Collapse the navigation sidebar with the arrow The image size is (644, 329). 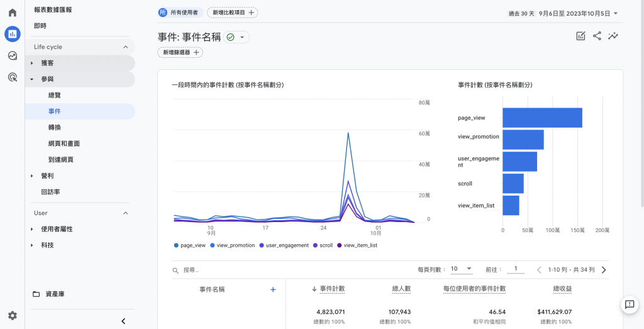[123, 321]
